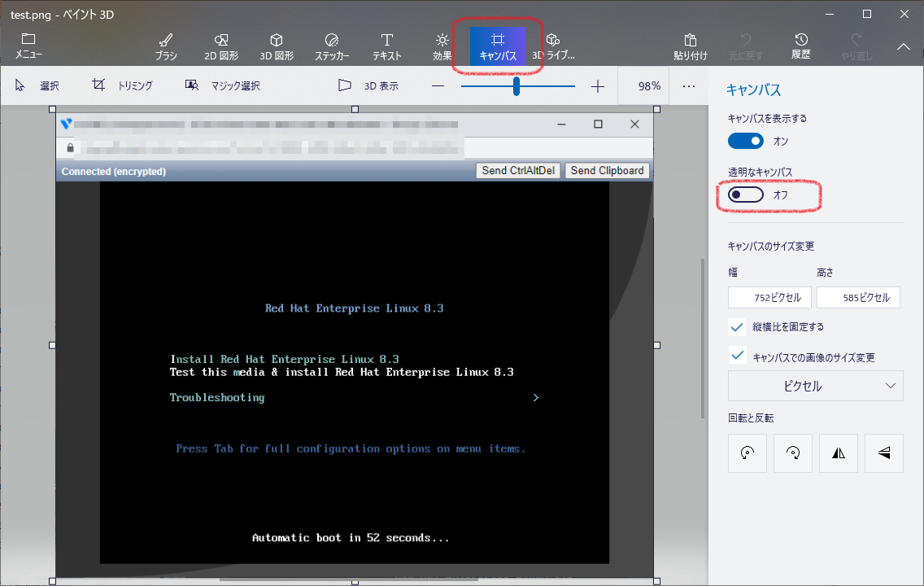Choose the 選択 selection tool

click(37, 85)
